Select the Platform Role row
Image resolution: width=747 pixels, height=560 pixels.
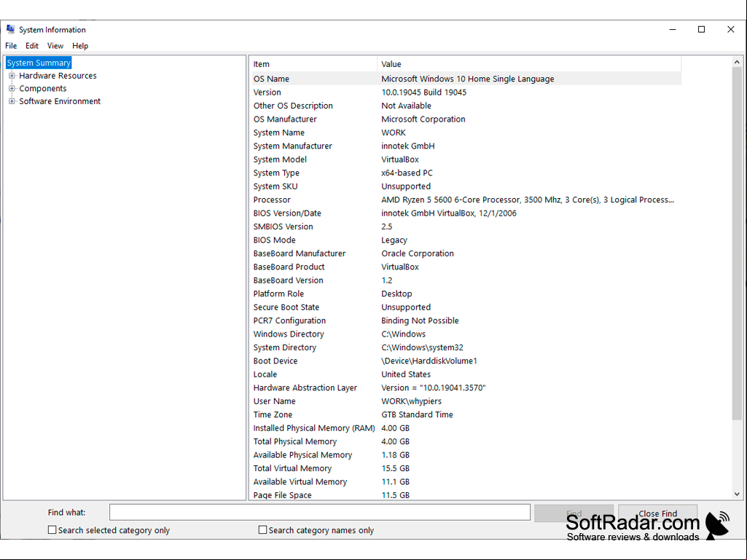(x=467, y=293)
